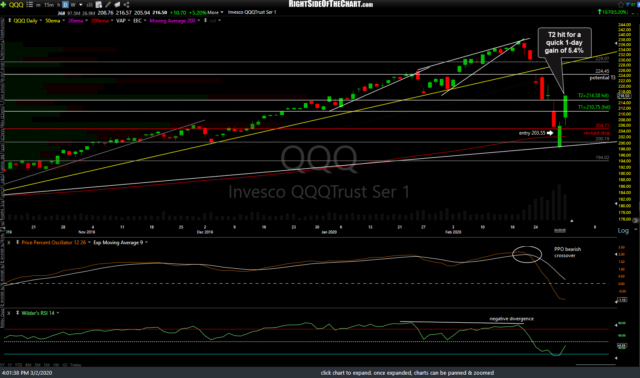Viewport: 640px width, 378px height.
Task: Click the 'T2 hit' callout annotation
Action: click(x=564, y=42)
